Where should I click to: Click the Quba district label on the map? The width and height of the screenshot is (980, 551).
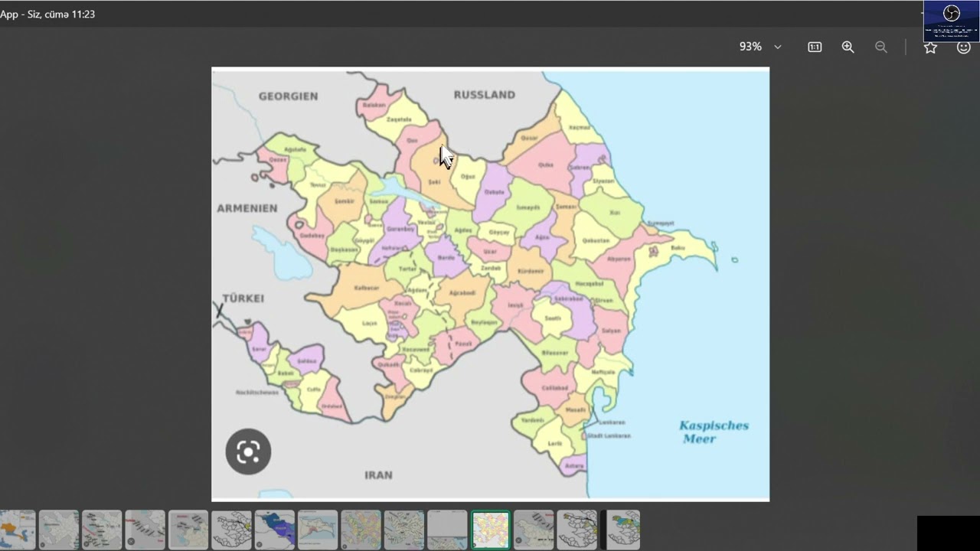[546, 165]
